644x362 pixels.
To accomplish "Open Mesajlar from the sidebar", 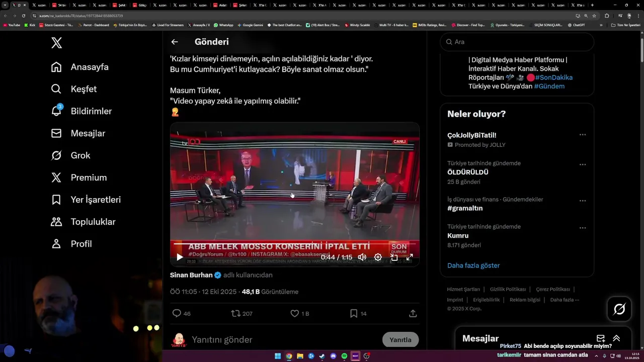I will [x=79, y=133].
